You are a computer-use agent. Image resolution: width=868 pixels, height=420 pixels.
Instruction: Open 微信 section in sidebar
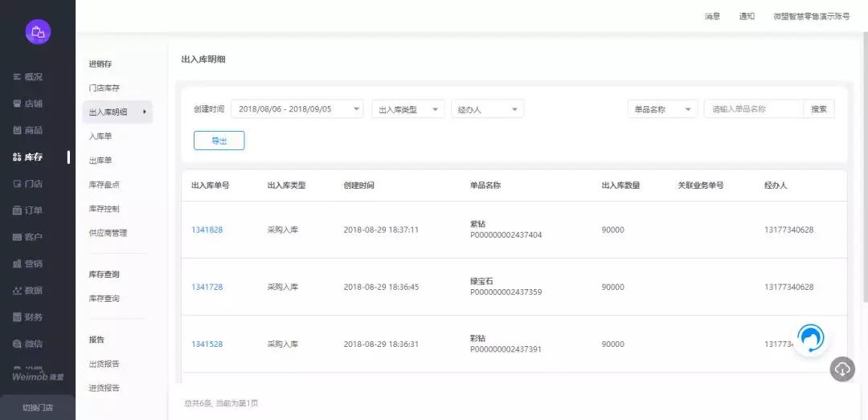[27, 344]
